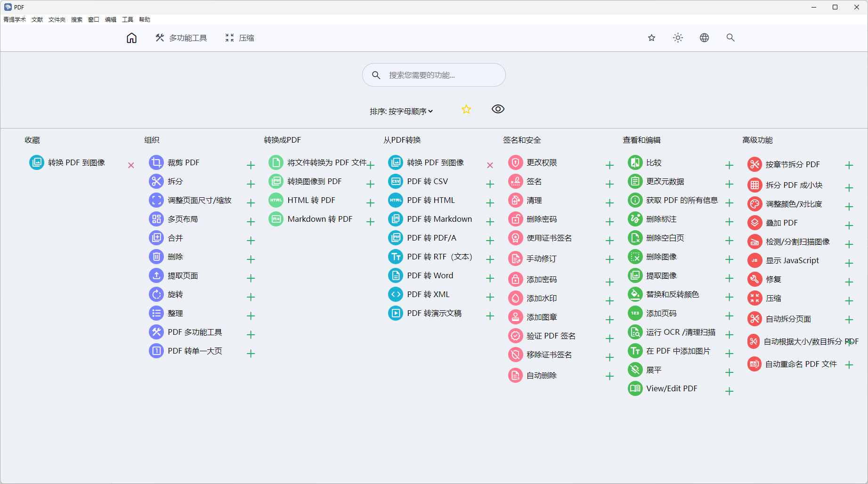
Task: Open the language globe icon
Action: 704,38
